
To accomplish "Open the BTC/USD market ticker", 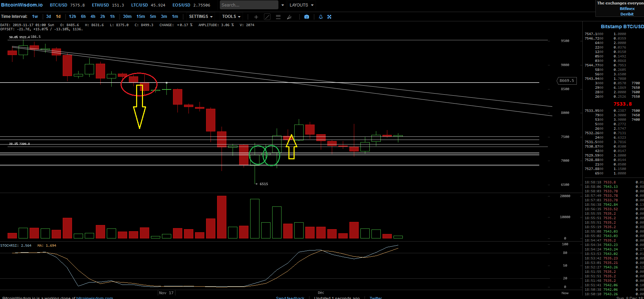I will pyautogui.click(x=67, y=5).
